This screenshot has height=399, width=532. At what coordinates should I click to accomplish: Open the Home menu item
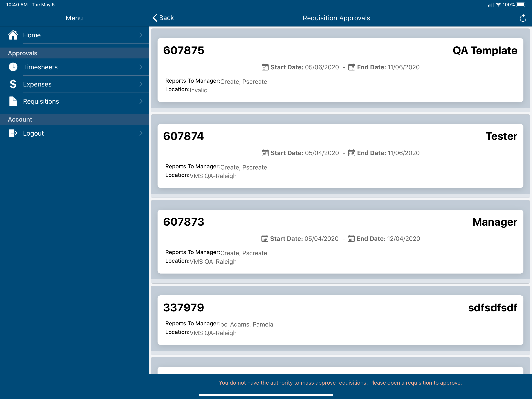click(x=74, y=35)
